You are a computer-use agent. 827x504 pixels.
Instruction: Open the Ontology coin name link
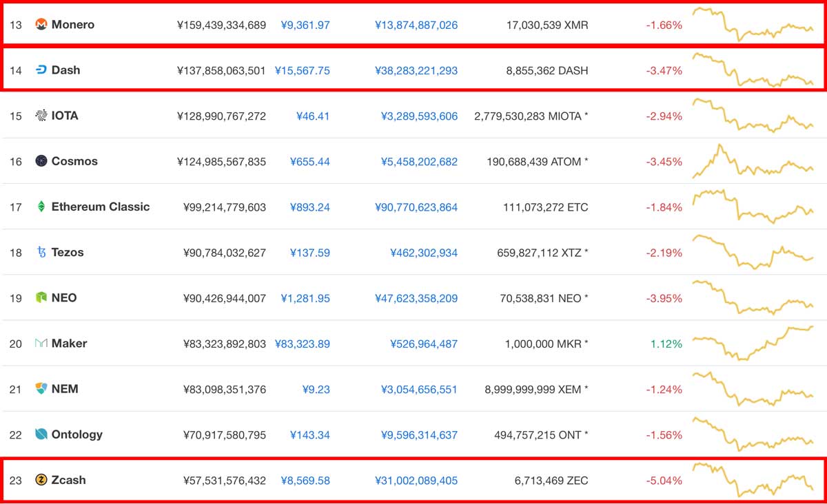coord(77,434)
